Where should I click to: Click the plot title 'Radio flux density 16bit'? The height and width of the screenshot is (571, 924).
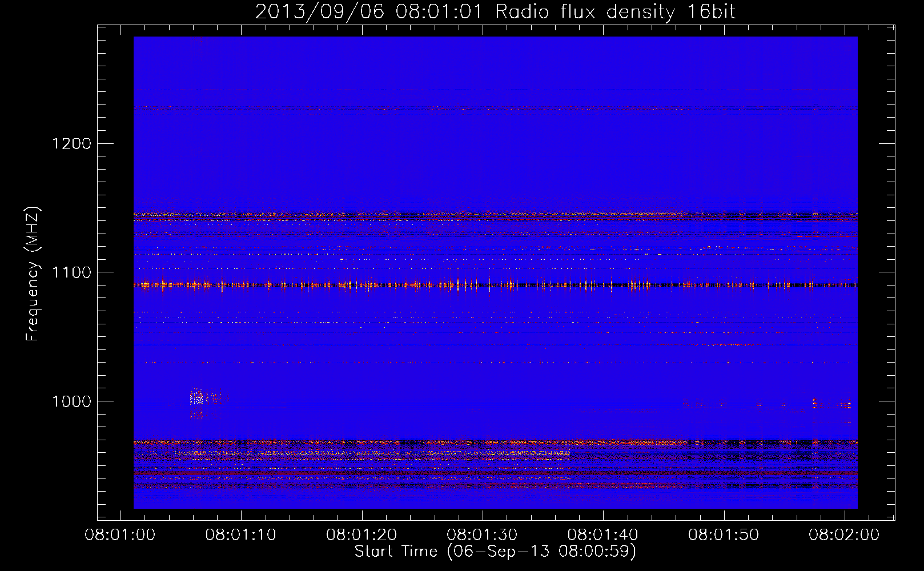(615, 11)
